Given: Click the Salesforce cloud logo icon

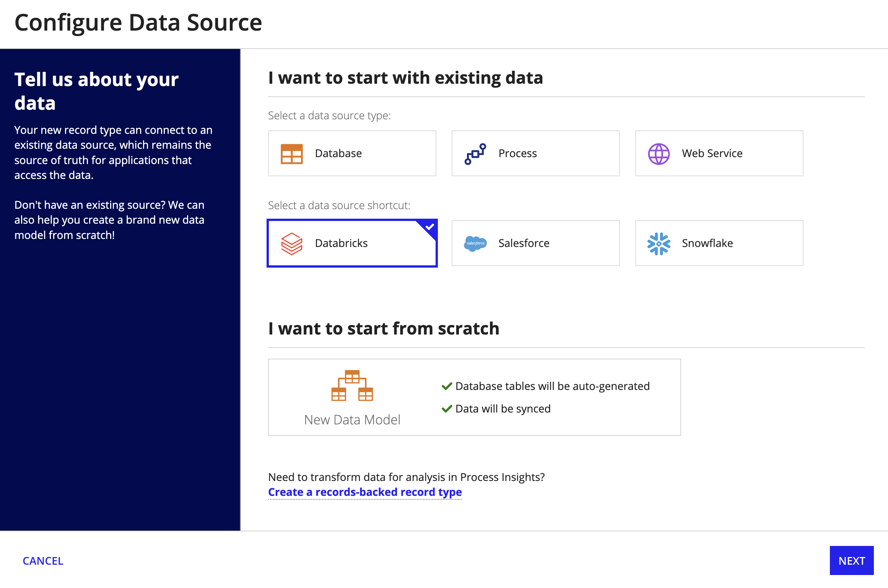Looking at the screenshot, I should click(475, 244).
